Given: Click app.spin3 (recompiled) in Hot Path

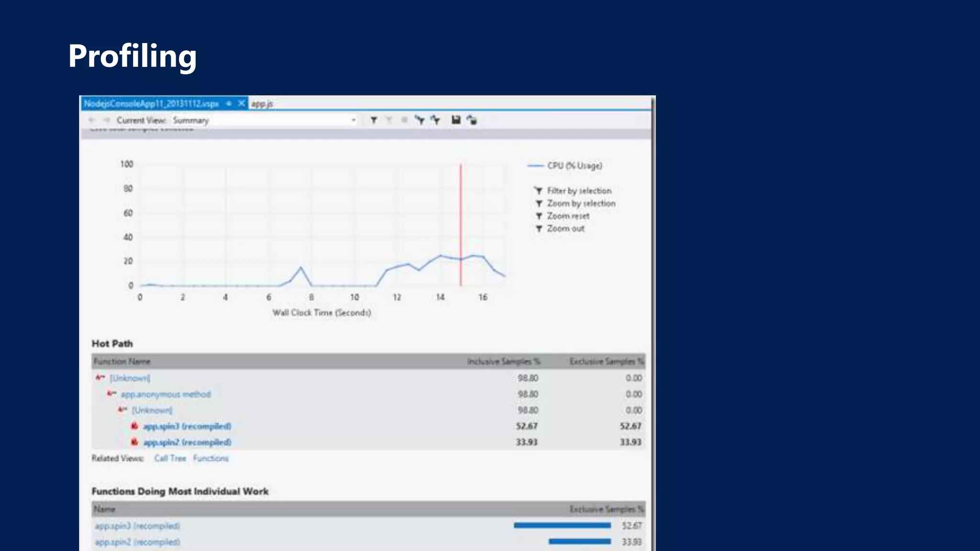Looking at the screenshot, I should pos(187,426).
